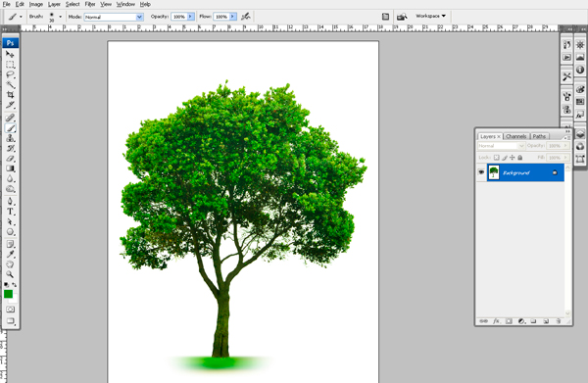The height and width of the screenshot is (383, 588).
Task: Select the Crop tool
Action: pos(10,94)
